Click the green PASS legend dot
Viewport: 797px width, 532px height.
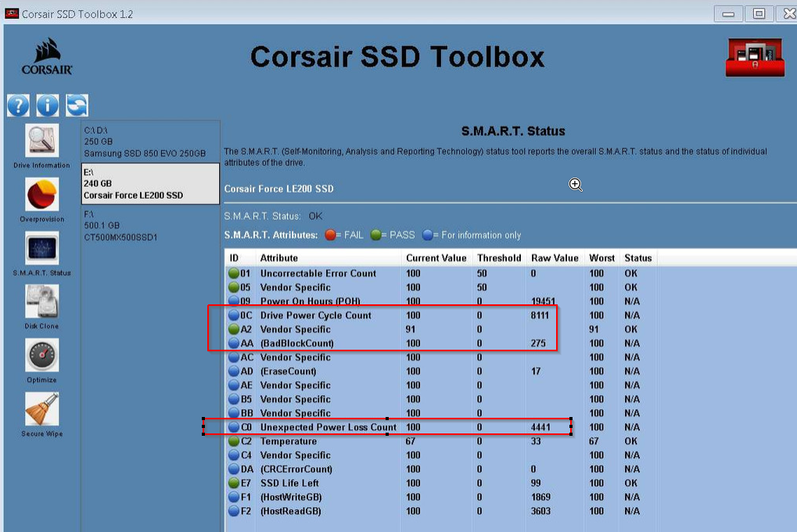(x=375, y=235)
